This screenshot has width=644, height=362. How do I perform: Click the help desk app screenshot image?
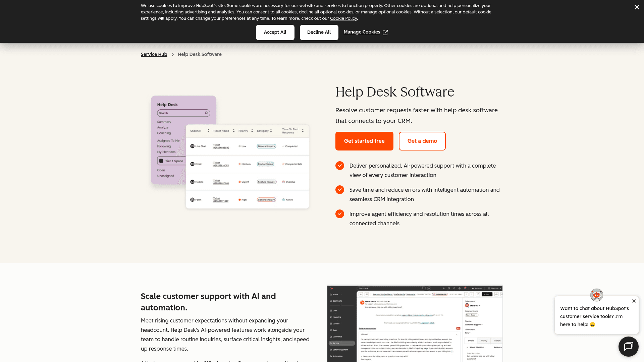[x=415, y=323]
